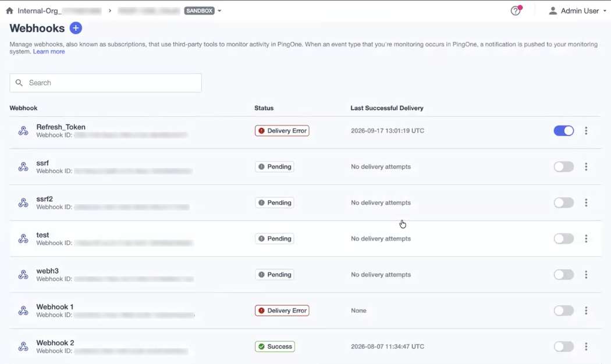611x364 pixels.
Task: Disable the Refresh_Token webhook toggle
Action: pyautogui.click(x=563, y=131)
